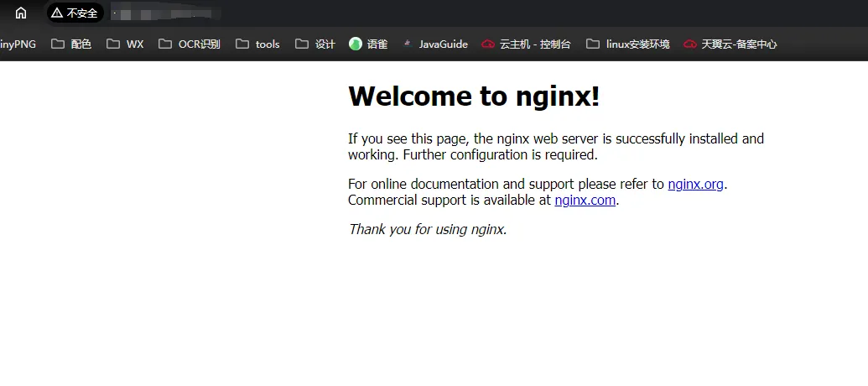Follow the nginx.org documentation link

[695, 185]
